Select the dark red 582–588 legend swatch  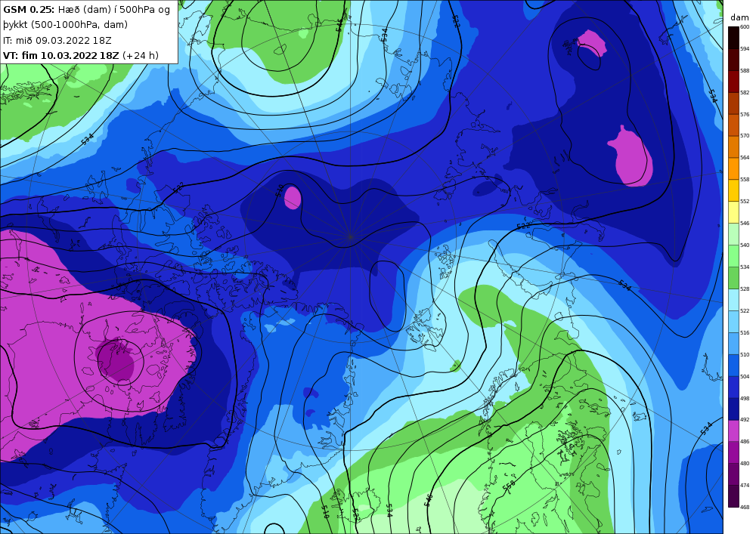pos(733,82)
